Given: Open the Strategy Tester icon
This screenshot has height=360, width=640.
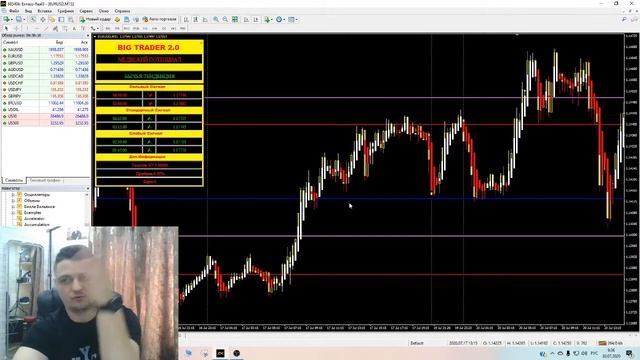Looking at the screenshot, I should (71, 19).
